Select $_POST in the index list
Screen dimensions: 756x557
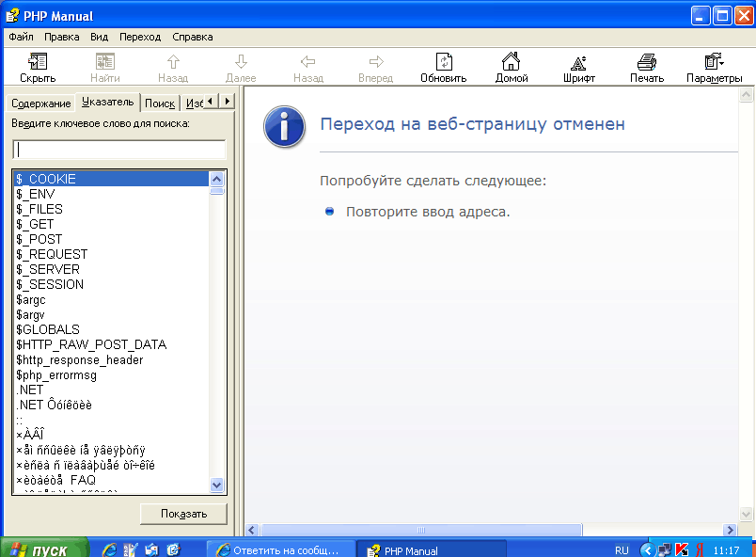coord(111,239)
